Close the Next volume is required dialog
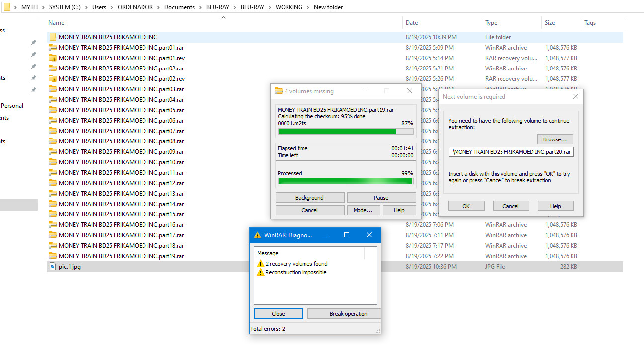644x347 pixels. 575,97
